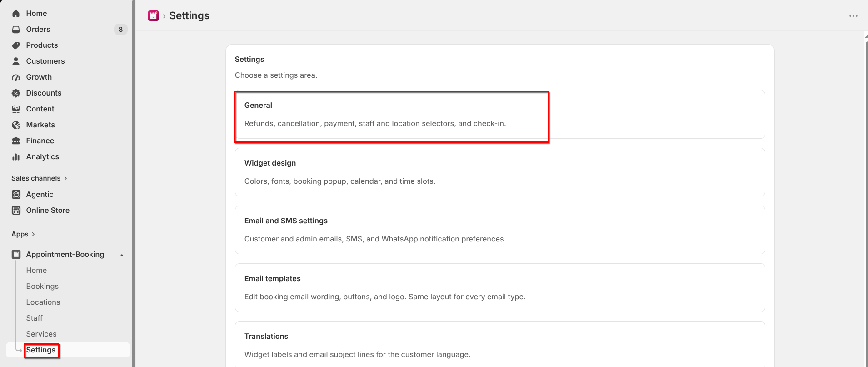Click the Analytics sidebar label

(42, 156)
